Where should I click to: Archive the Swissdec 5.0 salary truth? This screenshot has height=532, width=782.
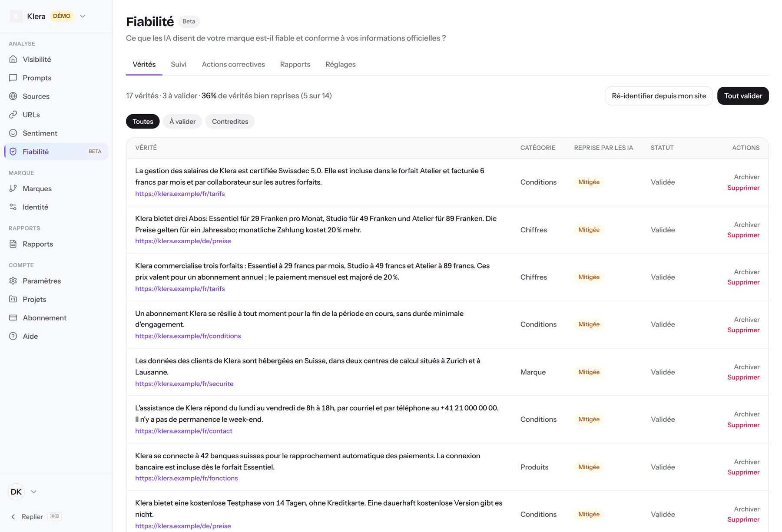746,177
